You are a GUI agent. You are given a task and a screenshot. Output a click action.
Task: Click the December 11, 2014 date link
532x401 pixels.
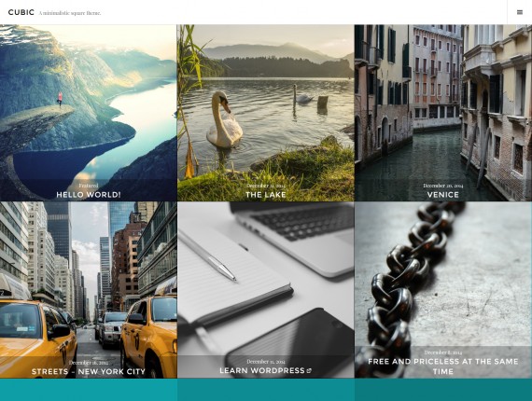click(x=266, y=362)
